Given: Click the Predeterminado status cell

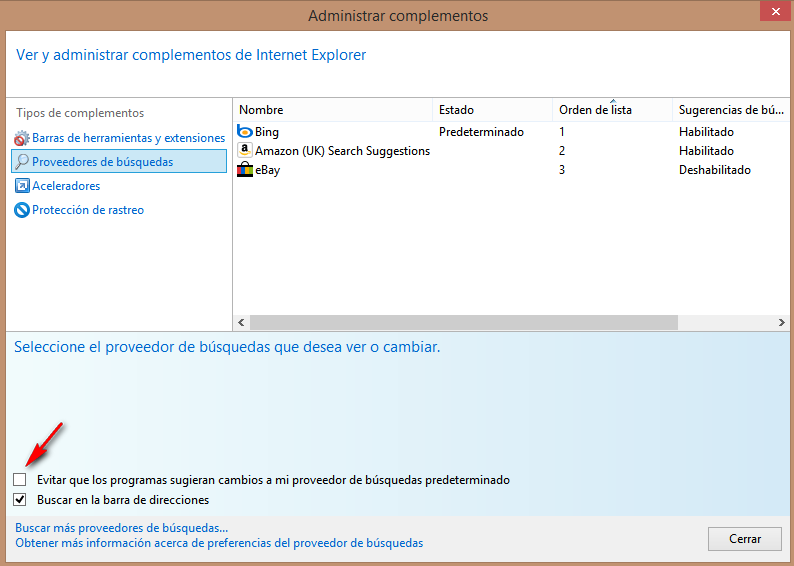Looking at the screenshot, I should coord(481,132).
